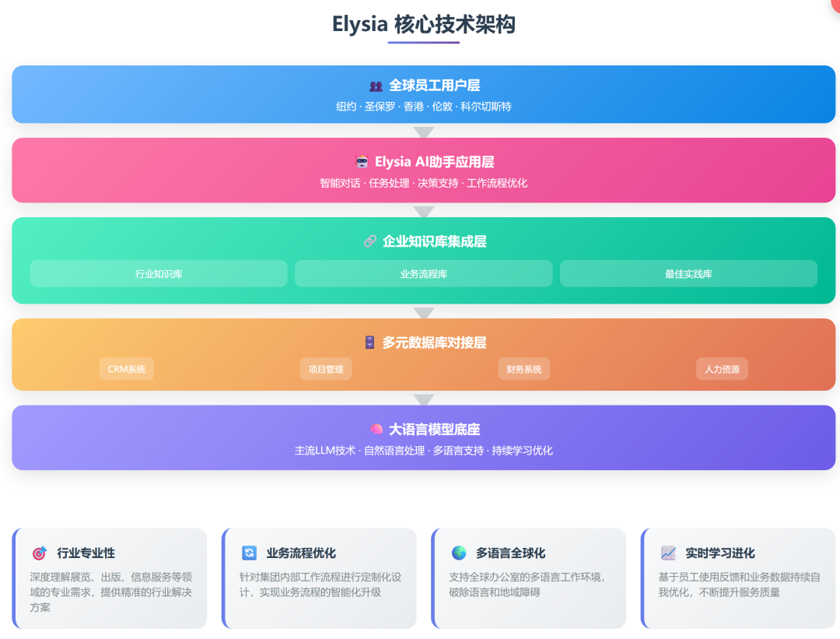Select the 业务流程库 tag

pos(423,273)
